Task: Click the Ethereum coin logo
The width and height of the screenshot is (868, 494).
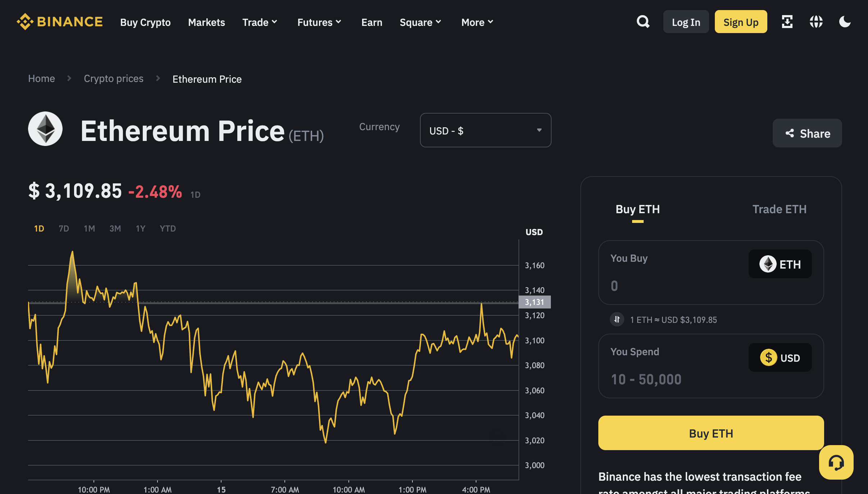Action: (45, 129)
